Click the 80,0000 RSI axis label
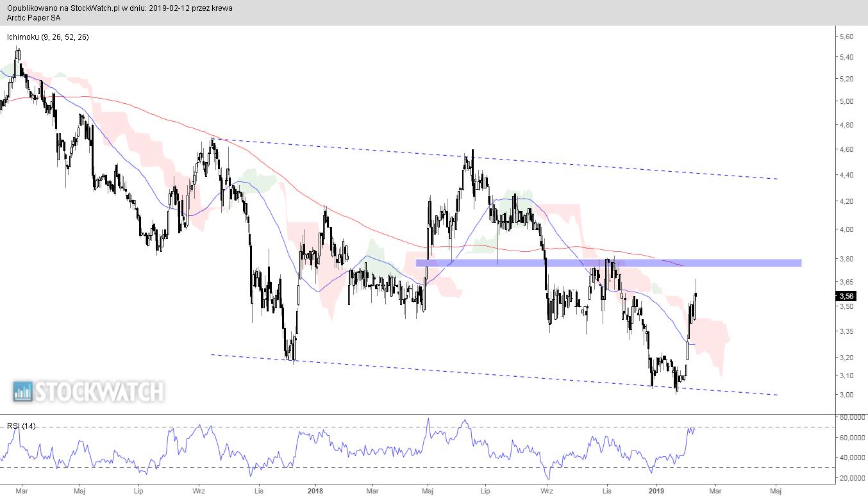Viewport: 868px width, 496px height. (x=852, y=418)
